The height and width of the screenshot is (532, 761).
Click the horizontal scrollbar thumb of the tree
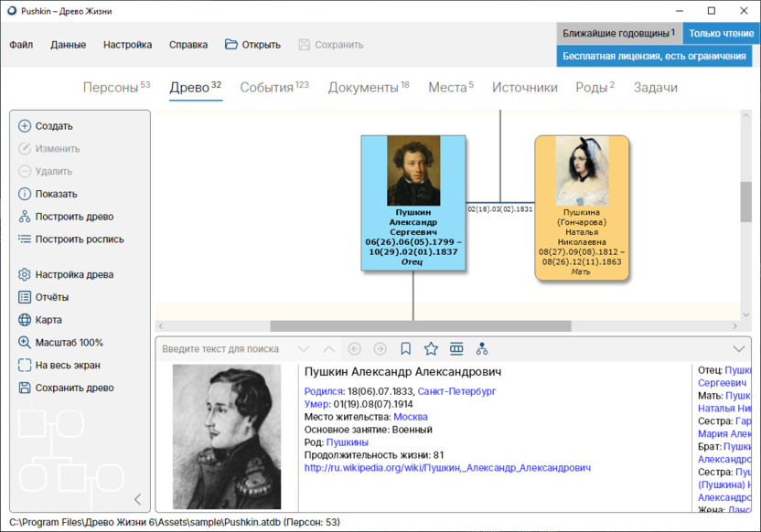pyautogui.click(x=421, y=326)
